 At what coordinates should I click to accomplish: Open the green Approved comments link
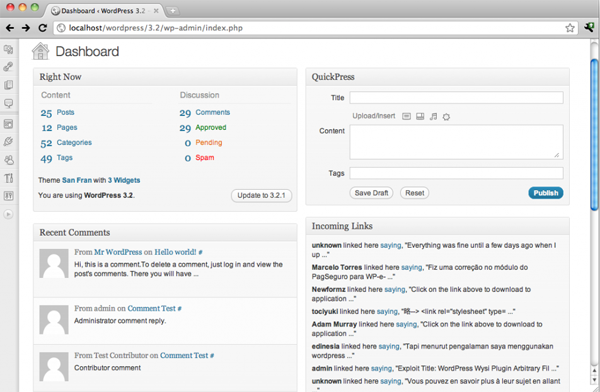pyautogui.click(x=211, y=127)
